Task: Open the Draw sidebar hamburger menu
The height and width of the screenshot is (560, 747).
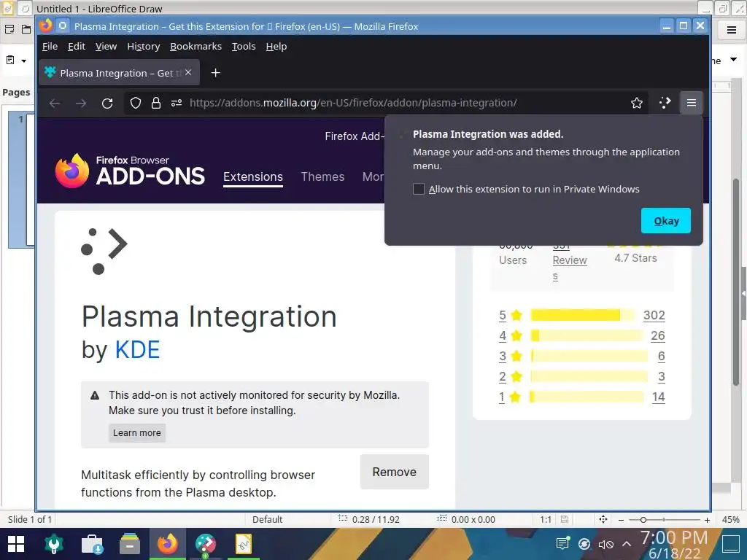Action: (x=732, y=30)
